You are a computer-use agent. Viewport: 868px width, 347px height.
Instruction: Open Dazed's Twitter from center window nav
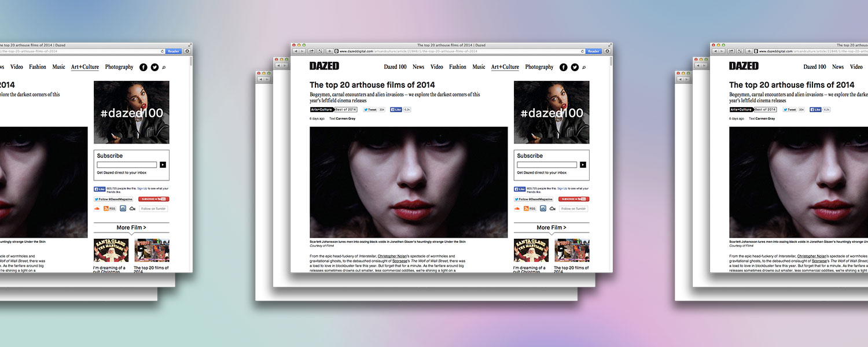click(575, 67)
